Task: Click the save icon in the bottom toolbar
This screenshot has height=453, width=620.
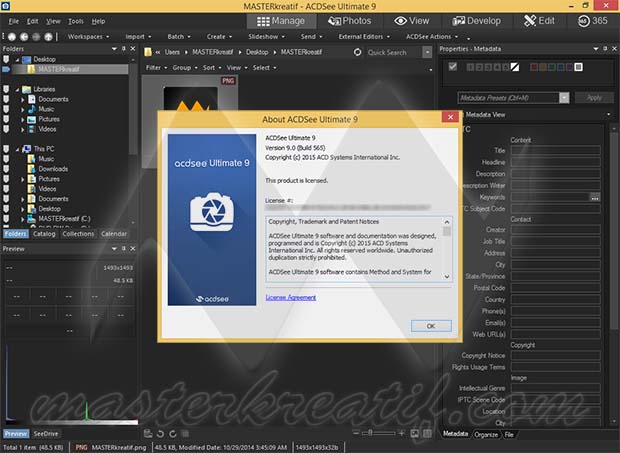Action: pyautogui.click(x=148, y=434)
